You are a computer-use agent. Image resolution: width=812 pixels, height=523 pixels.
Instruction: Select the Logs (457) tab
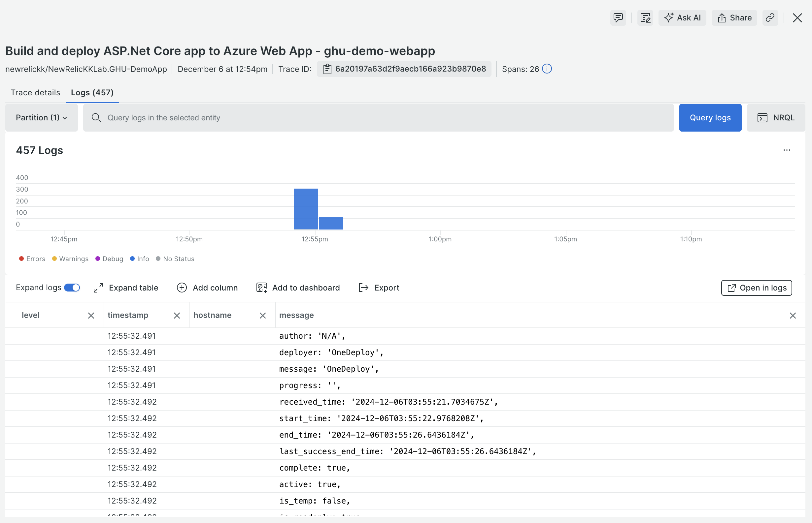click(92, 92)
